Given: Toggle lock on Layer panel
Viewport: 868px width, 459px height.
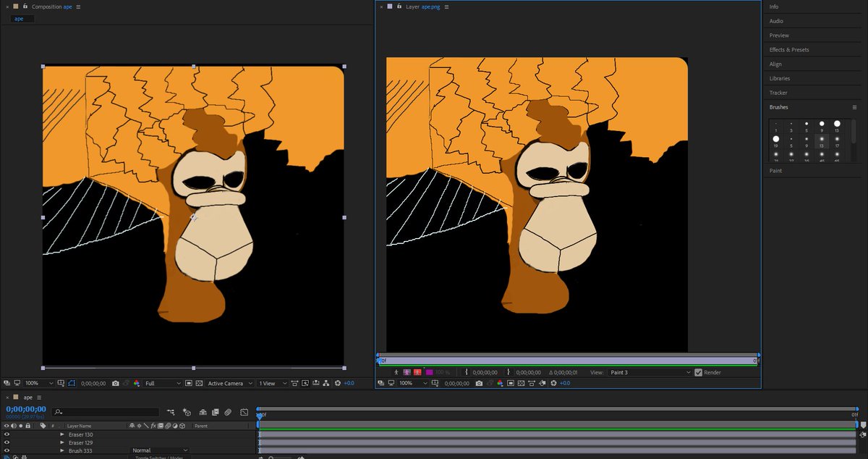Looking at the screenshot, I should (400, 6).
